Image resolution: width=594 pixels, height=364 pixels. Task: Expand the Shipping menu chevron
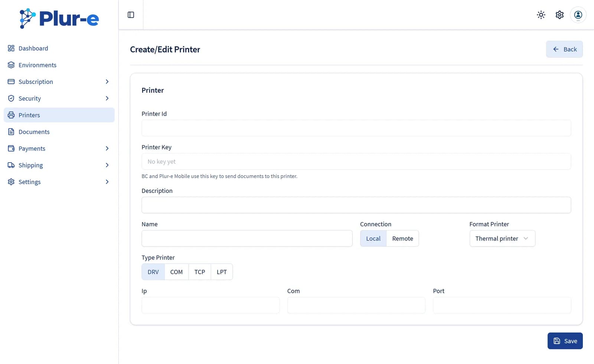coord(107,165)
